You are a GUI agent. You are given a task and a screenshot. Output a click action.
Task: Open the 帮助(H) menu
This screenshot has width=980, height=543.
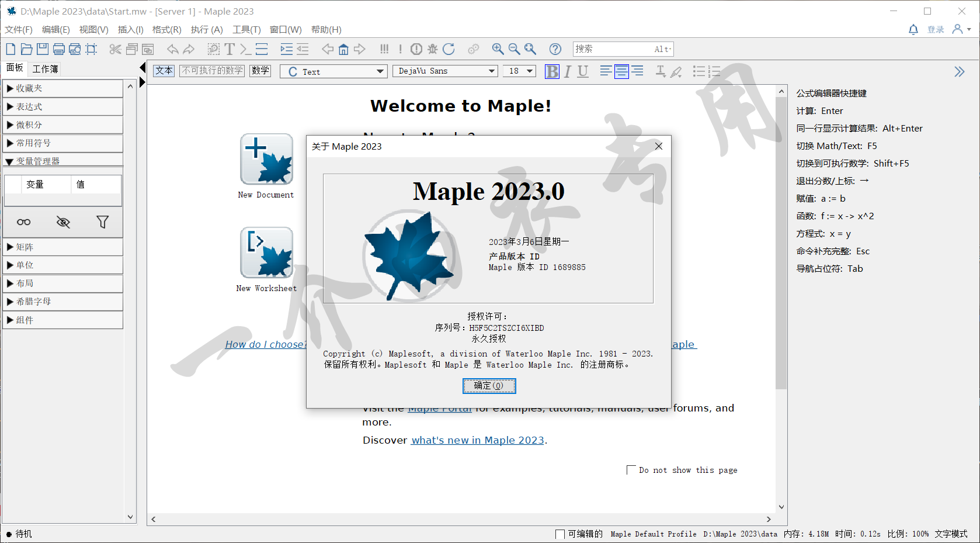tap(326, 30)
